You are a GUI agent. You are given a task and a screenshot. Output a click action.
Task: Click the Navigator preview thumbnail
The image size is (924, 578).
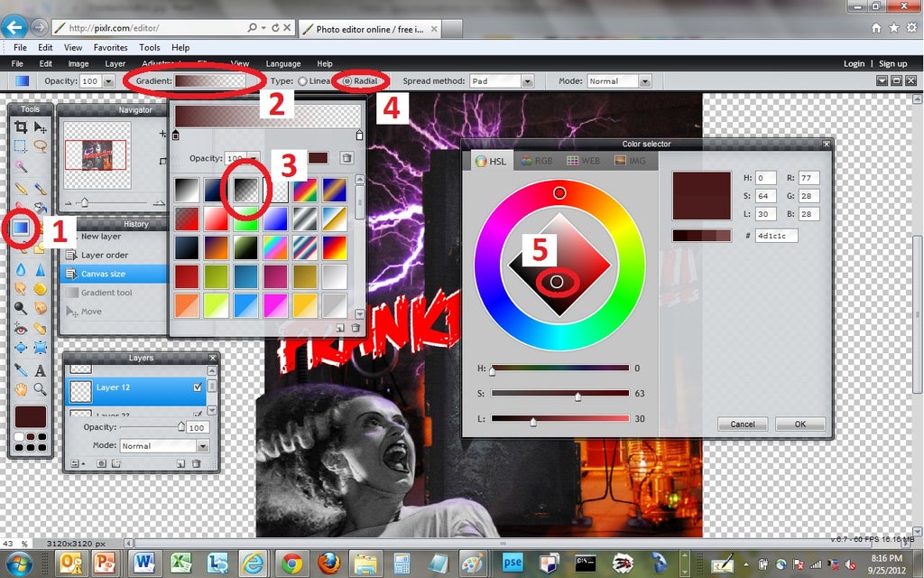click(x=96, y=155)
